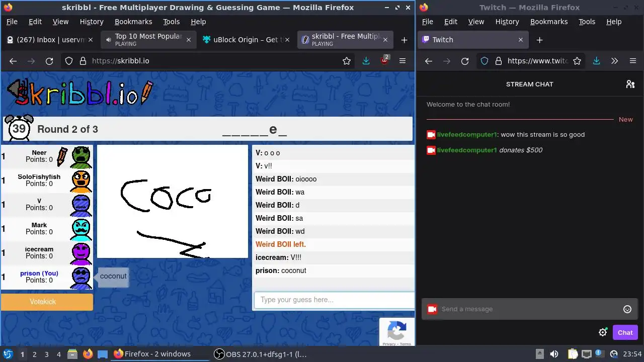Reload the Twitch page
The height and width of the screenshot is (362, 644).
465,61
